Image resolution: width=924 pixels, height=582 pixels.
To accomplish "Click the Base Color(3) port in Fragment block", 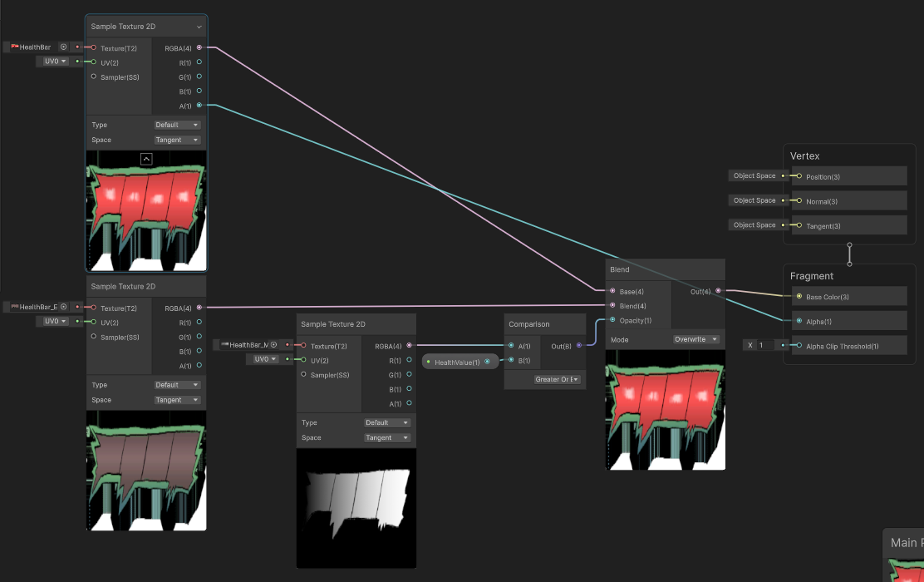I will point(799,297).
